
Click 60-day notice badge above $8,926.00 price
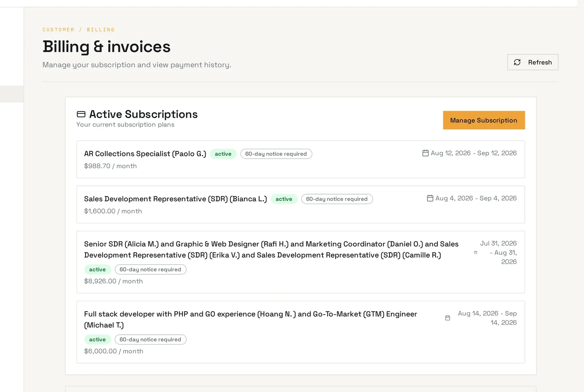(x=150, y=269)
